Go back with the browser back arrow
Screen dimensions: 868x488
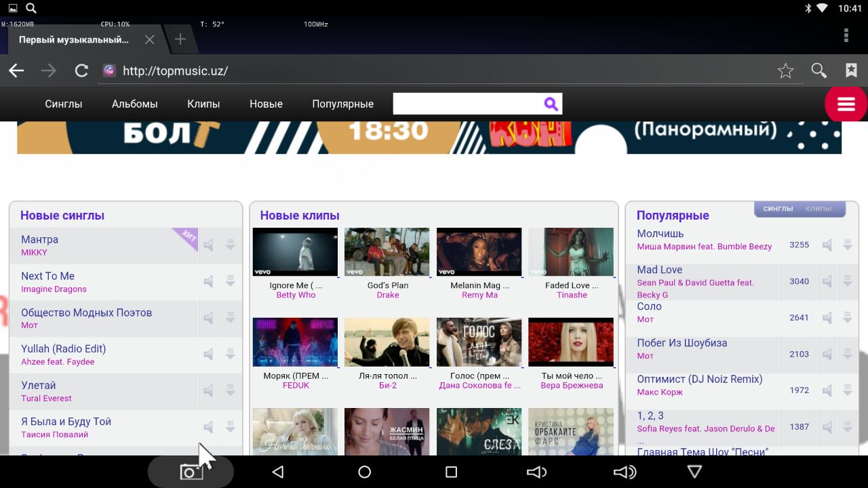click(16, 70)
